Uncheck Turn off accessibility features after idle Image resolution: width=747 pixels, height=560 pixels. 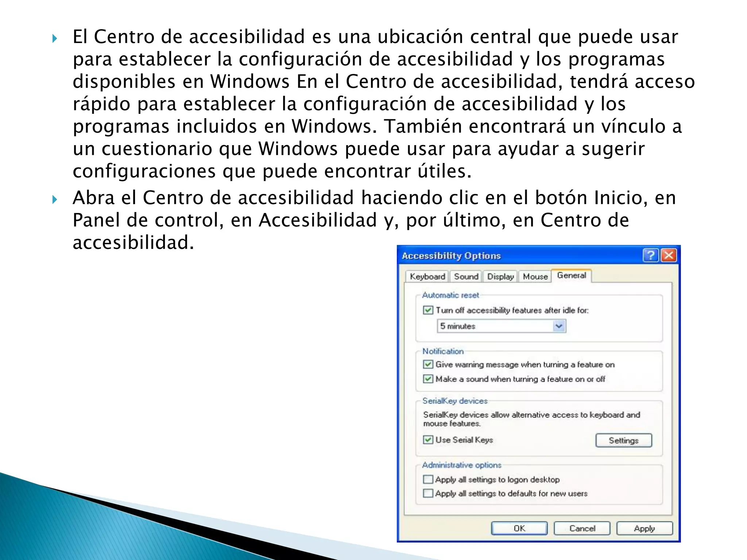428,310
